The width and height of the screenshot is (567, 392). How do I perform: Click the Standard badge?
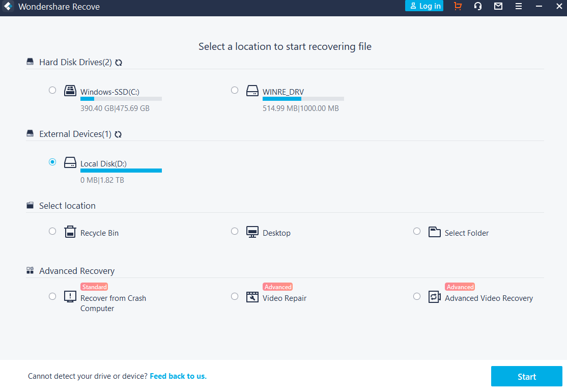(94, 287)
